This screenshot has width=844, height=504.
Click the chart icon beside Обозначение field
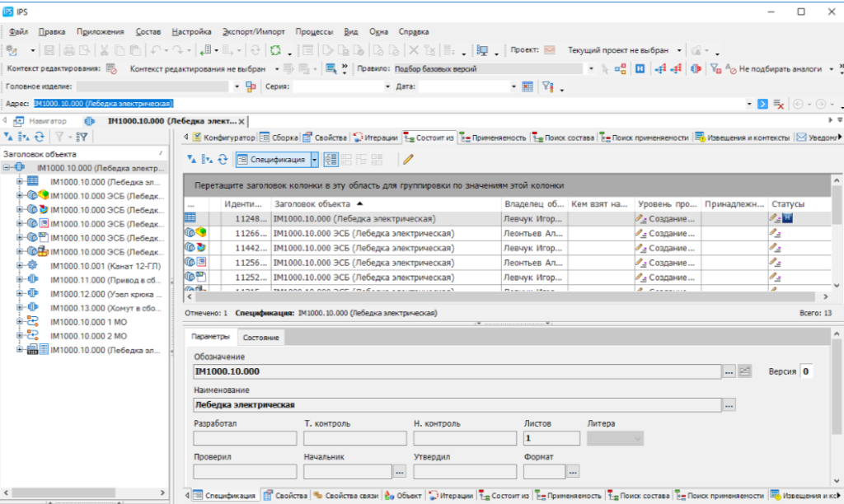tap(744, 371)
